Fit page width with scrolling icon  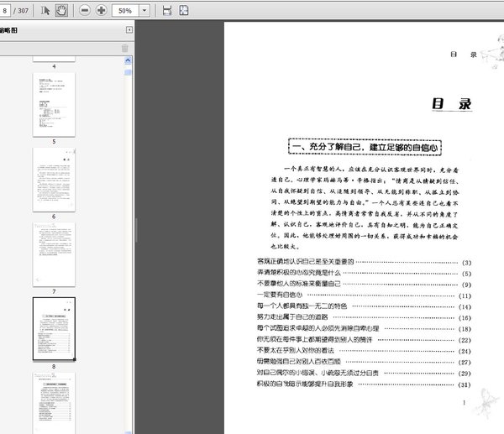(167, 11)
